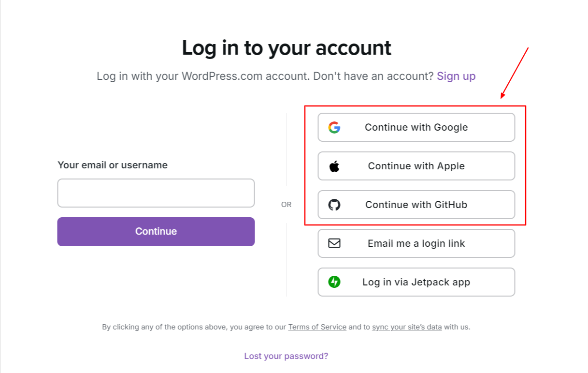Open sync your site's data link
This screenshot has width=588, height=373.
point(406,327)
